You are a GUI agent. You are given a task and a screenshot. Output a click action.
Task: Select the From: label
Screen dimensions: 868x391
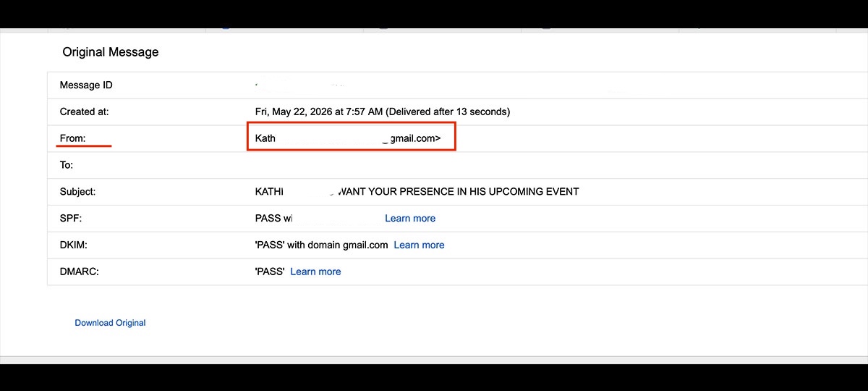point(72,138)
